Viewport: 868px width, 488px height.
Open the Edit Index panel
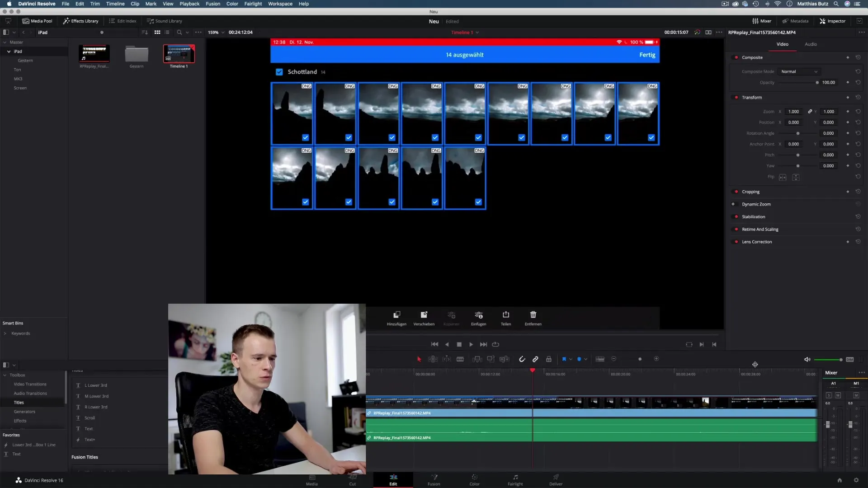click(x=123, y=21)
